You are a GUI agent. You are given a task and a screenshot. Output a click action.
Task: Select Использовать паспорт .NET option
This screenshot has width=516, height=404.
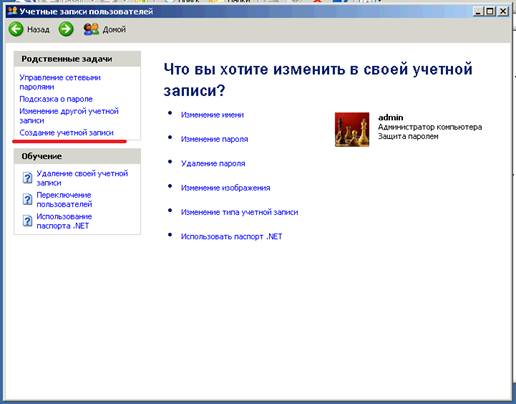click(231, 236)
